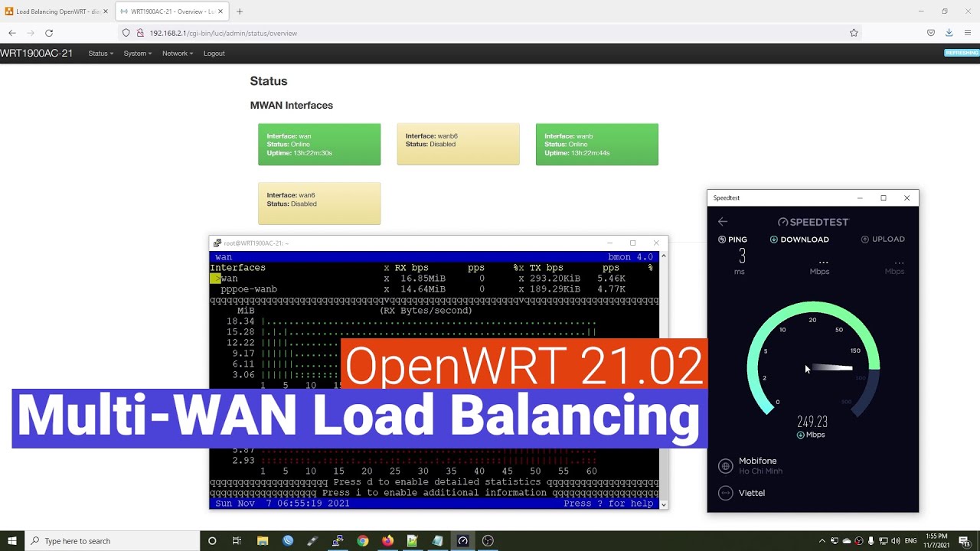Click the URL address bar
This screenshot has width=980, height=551.
pos(490,33)
